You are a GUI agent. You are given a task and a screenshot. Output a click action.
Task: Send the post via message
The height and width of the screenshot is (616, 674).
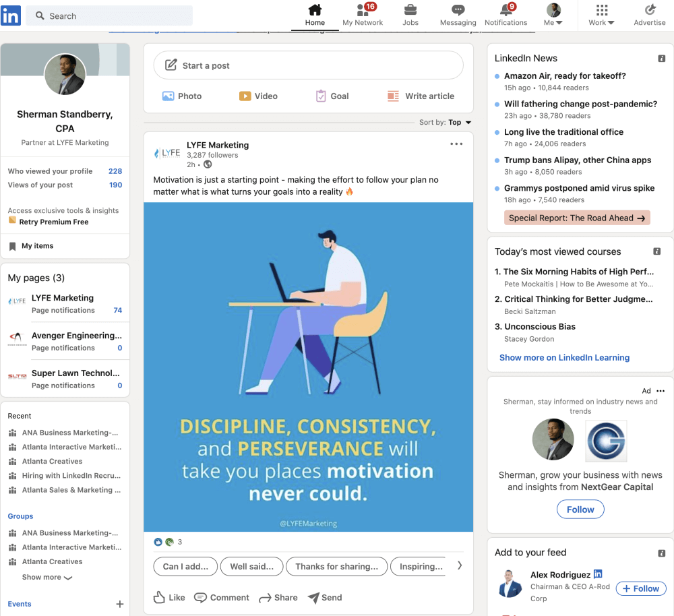(325, 598)
